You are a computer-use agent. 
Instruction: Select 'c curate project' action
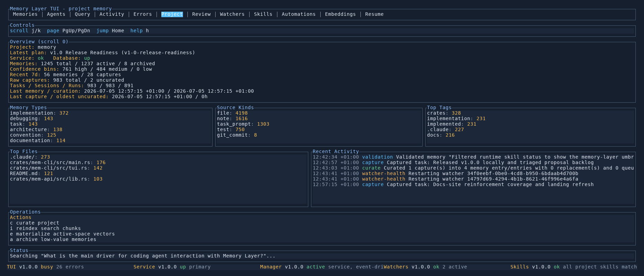(34, 223)
